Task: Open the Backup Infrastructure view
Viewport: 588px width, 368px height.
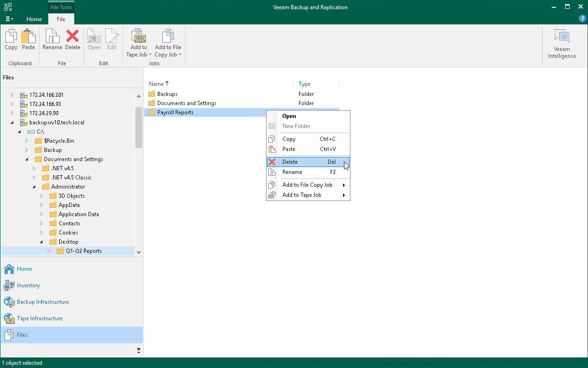Action: [x=43, y=302]
